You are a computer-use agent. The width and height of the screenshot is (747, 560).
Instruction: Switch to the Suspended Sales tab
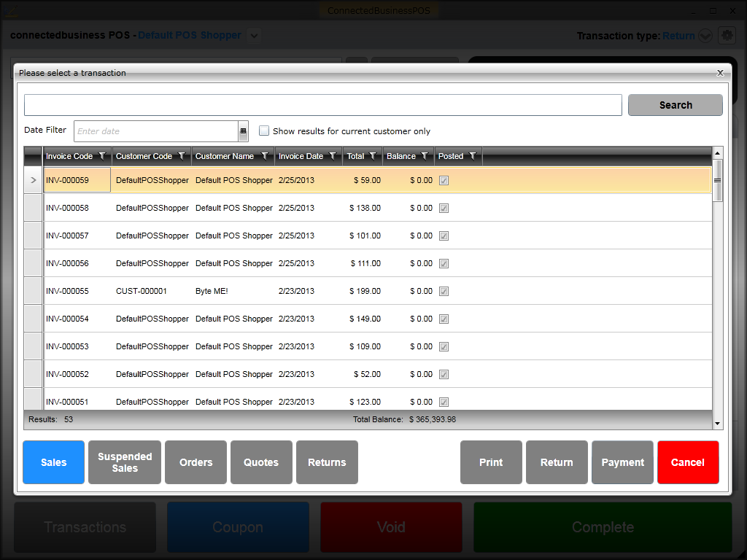pos(125,462)
